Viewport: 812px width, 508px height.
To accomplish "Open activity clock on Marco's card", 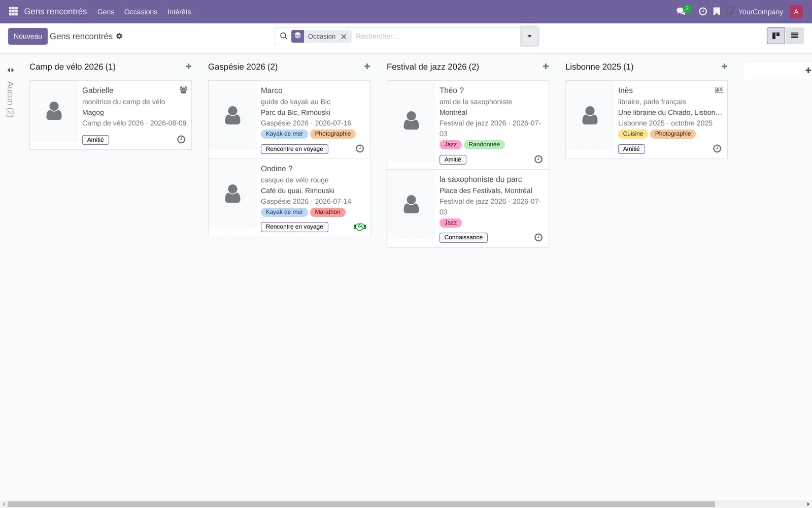I will click(x=360, y=148).
